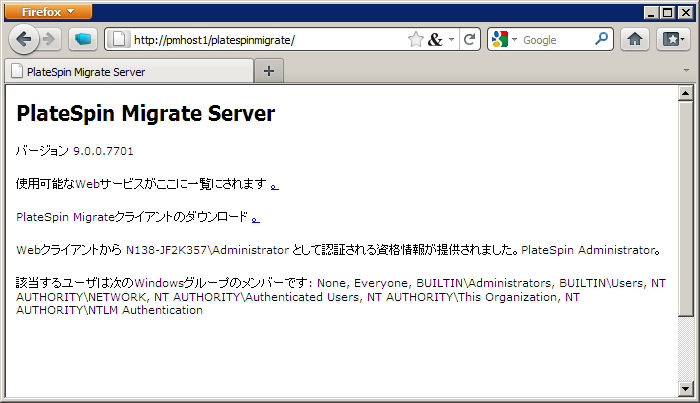Screen dimensions: 700x403
Task: Click the scrollbar up arrow
Action: tap(685, 93)
